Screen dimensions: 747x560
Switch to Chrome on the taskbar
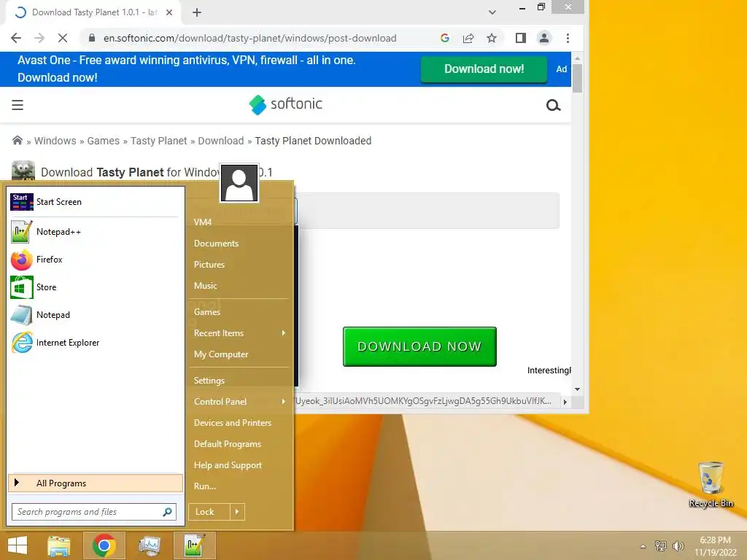pos(104,545)
